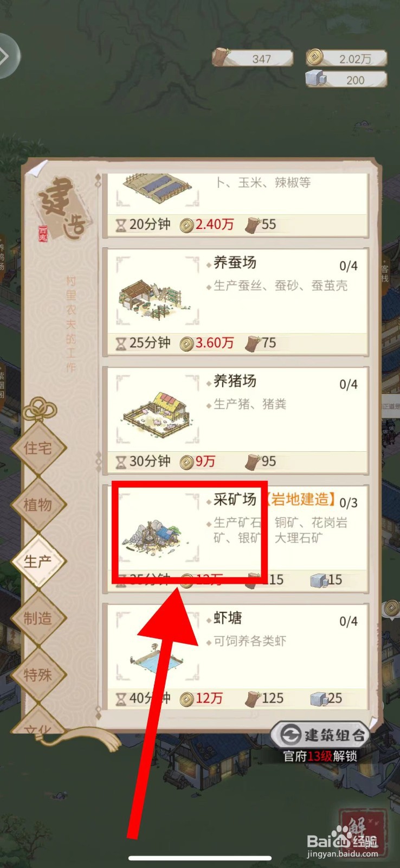Viewport: 400px width, 868px height.
Task: Open the 制造 manufacturing tab
Action: pos(38,618)
